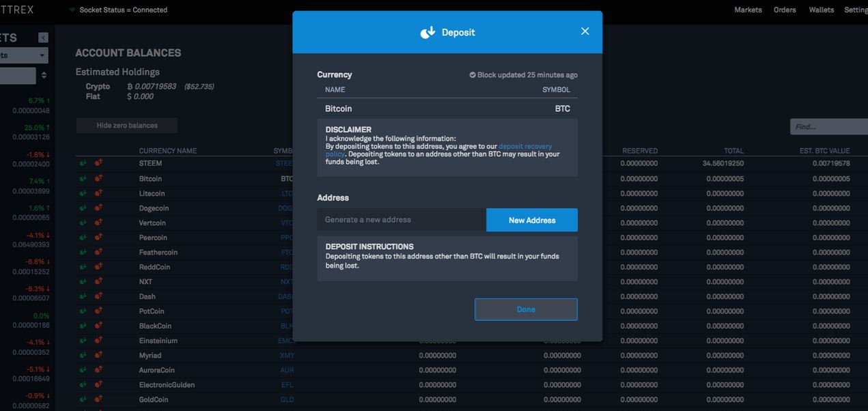868x411 pixels.
Task: Click Vertcoin's green deposit icon
Action: point(83,223)
